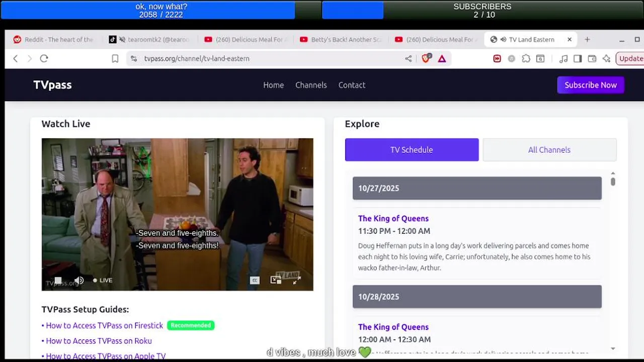Switch to YouTube tab left of TV Land
Viewport: 644px width, 362px height.
(x=436, y=39)
